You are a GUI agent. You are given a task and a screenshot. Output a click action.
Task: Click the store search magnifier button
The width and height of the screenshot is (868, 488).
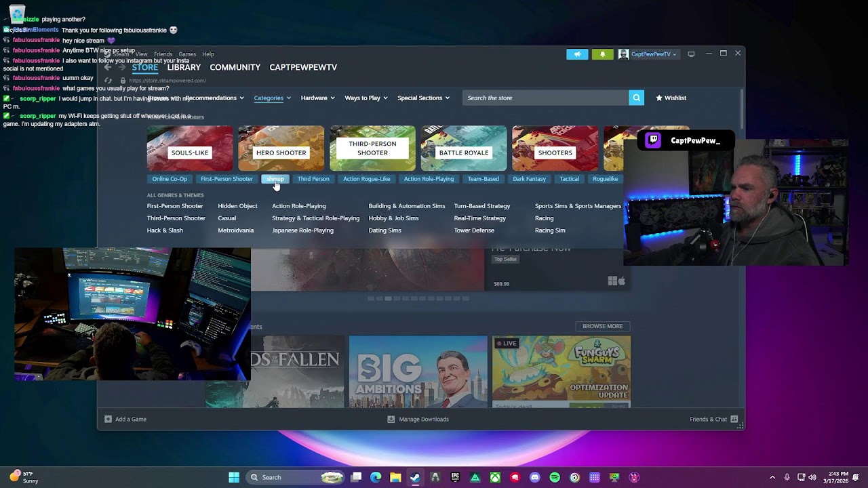coord(636,98)
